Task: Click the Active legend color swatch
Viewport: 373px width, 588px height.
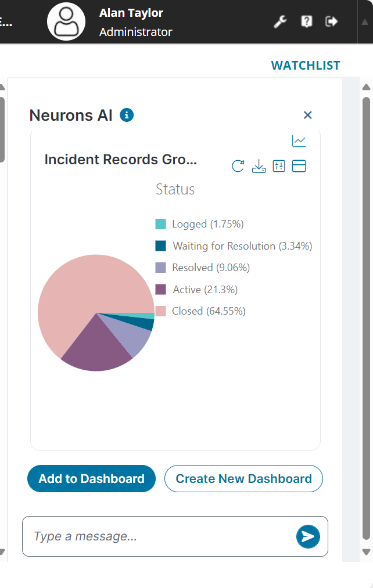Action: (x=161, y=290)
